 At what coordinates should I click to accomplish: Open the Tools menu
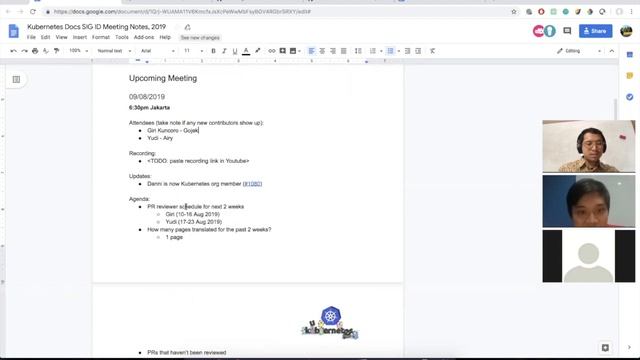pyautogui.click(x=122, y=37)
